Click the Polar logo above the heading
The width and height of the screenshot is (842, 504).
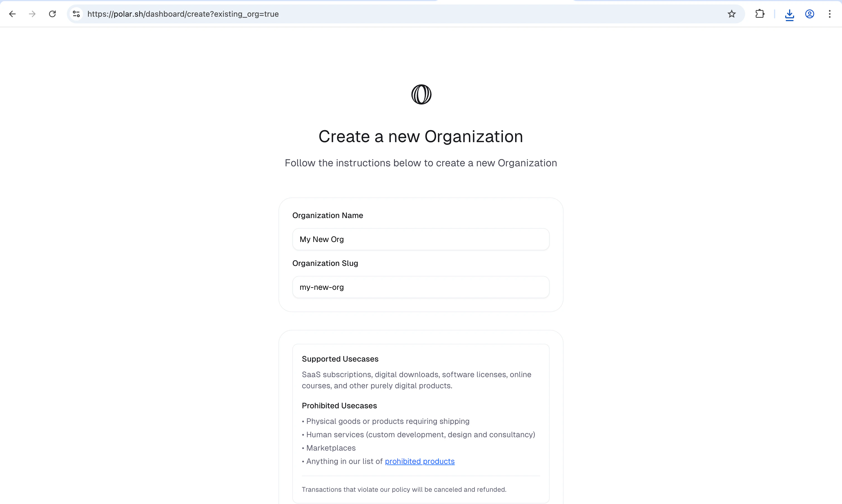click(421, 94)
